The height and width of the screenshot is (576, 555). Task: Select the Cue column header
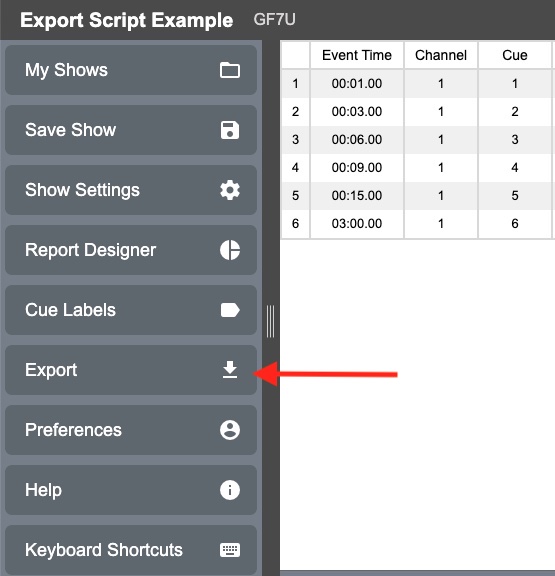(515, 55)
